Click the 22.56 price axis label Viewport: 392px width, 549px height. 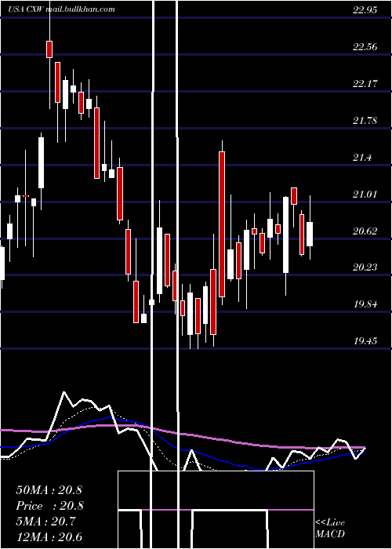tap(365, 46)
